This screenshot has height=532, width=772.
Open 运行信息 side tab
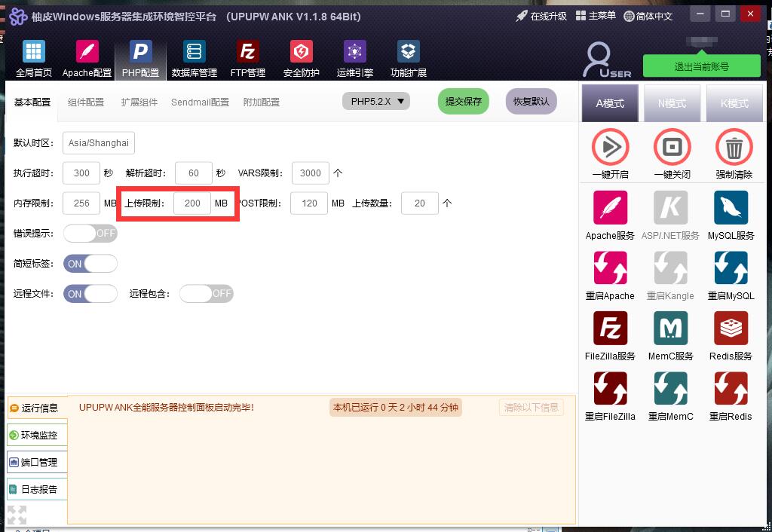(38, 408)
